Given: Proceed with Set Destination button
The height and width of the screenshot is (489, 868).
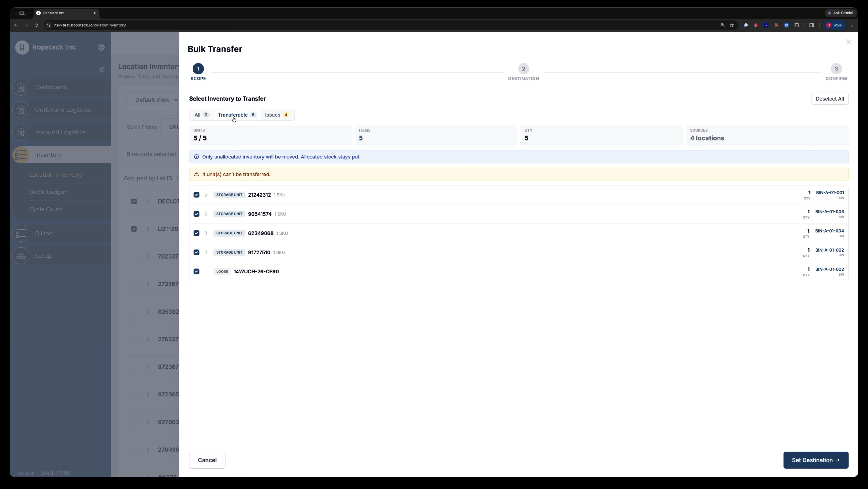Looking at the screenshot, I should [816, 460].
